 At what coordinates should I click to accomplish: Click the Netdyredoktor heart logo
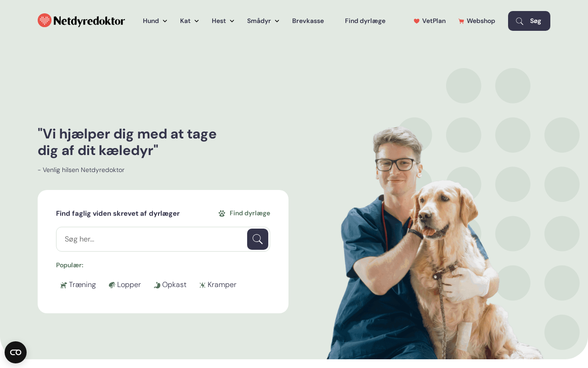[45, 20]
